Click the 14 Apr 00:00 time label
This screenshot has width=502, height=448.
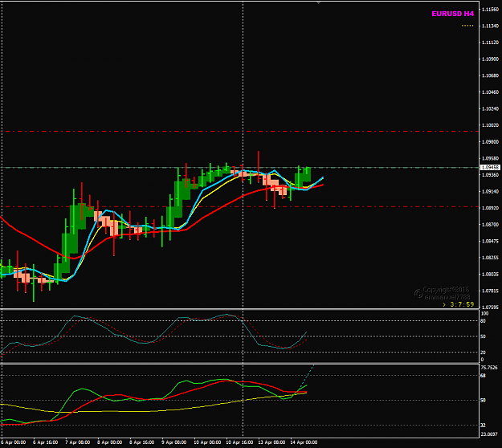[304, 442]
